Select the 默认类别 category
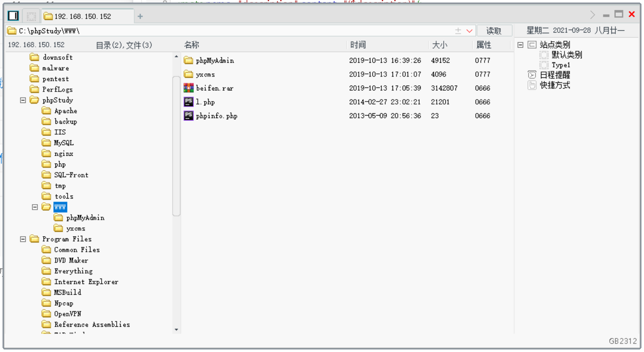 pos(567,55)
